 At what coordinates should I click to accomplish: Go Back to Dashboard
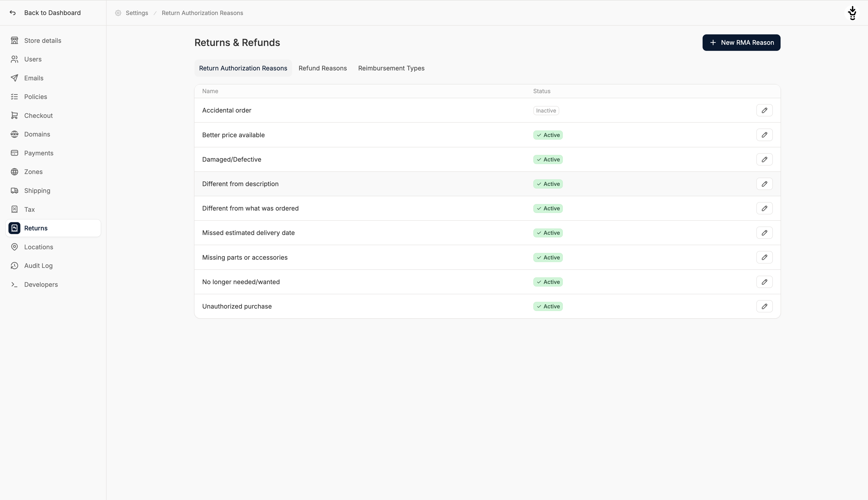[x=52, y=13]
